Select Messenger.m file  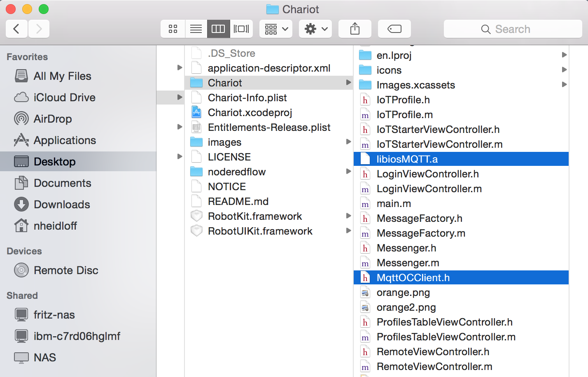click(461, 263)
